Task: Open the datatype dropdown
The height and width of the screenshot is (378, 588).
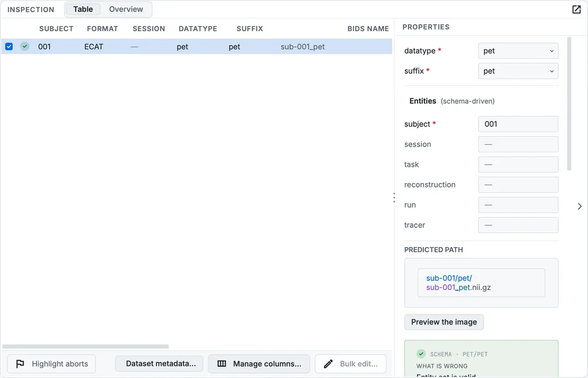Action: pyautogui.click(x=518, y=51)
